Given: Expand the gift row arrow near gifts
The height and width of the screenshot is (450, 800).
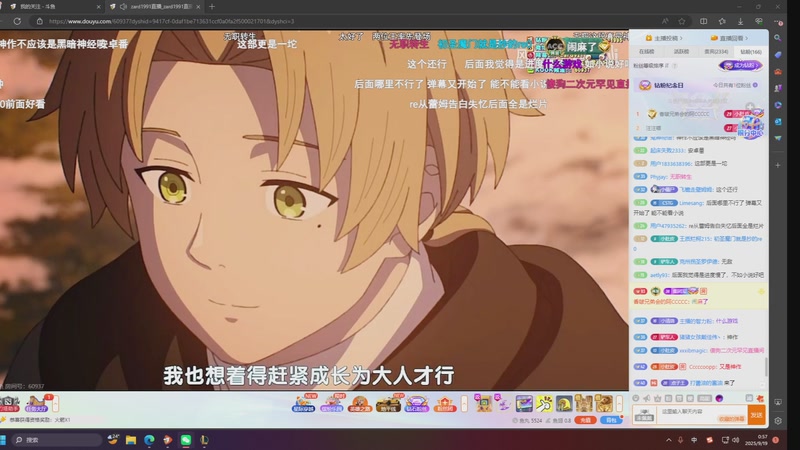Looking at the screenshot, I should point(619,404).
